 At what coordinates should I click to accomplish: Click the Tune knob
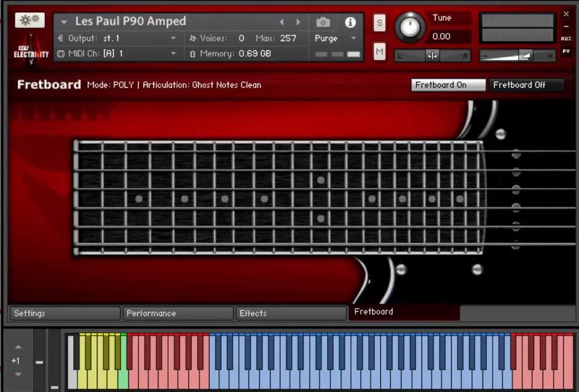pyautogui.click(x=409, y=26)
